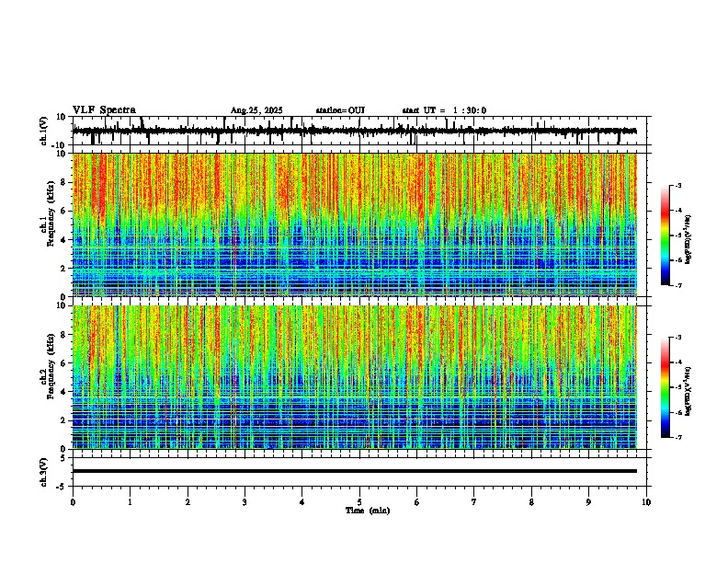Viewport: 728px width, 563px height.
Task: Click the time axis tick label '4'
Action: coord(302,502)
